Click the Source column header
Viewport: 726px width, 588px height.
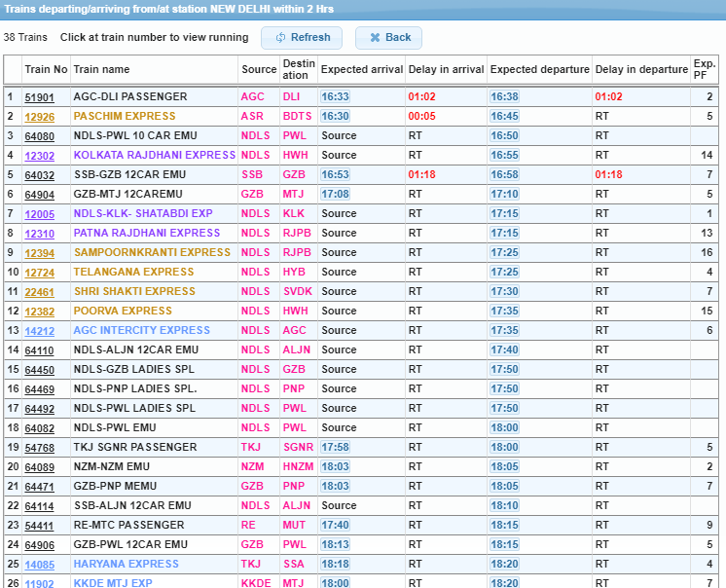click(x=259, y=69)
